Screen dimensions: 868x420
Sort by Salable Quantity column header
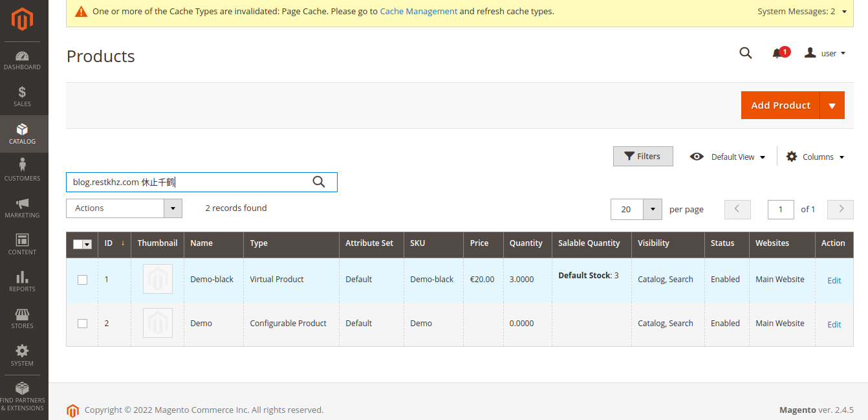(x=592, y=243)
